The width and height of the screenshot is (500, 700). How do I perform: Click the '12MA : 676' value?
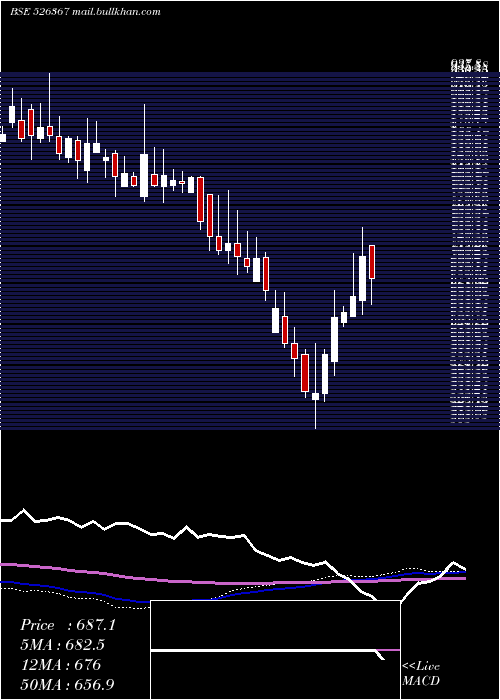click(x=60, y=665)
